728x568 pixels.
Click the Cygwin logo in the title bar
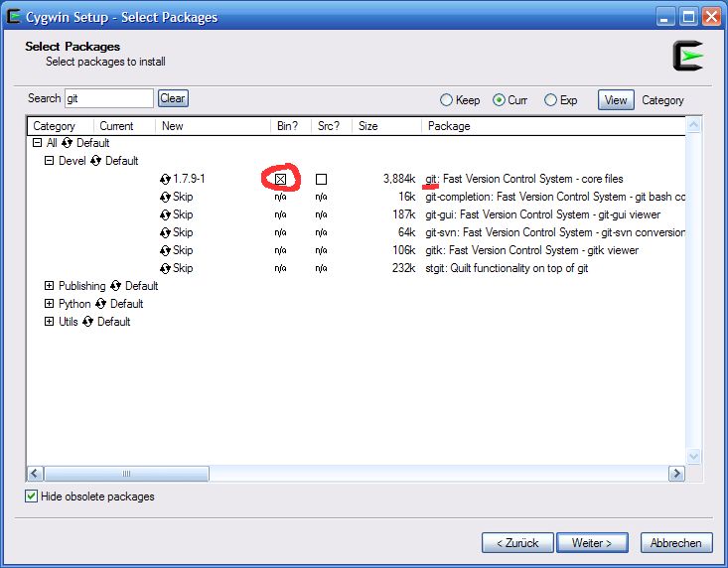[x=14, y=17]
